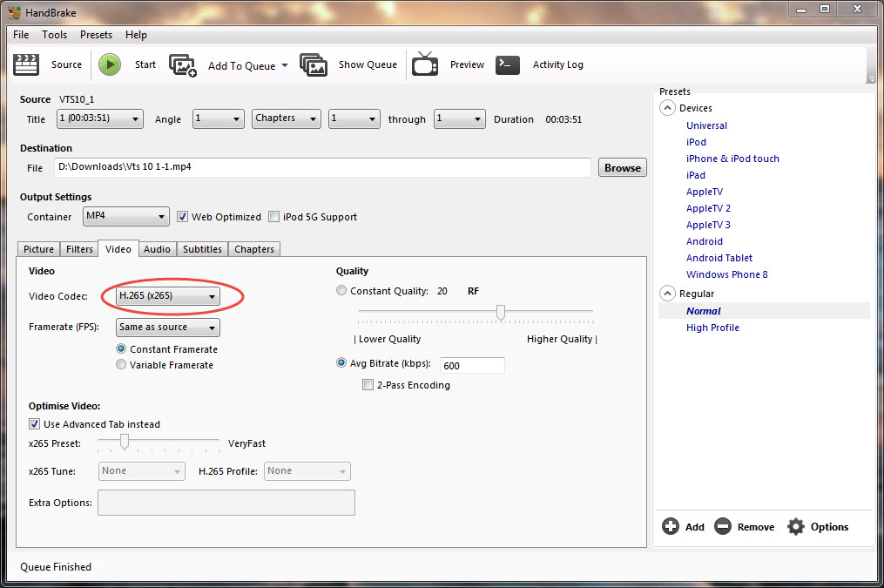The image size is (884, 588).
Task: Select Avg Bitrate radio button
Action: (341, 363)
